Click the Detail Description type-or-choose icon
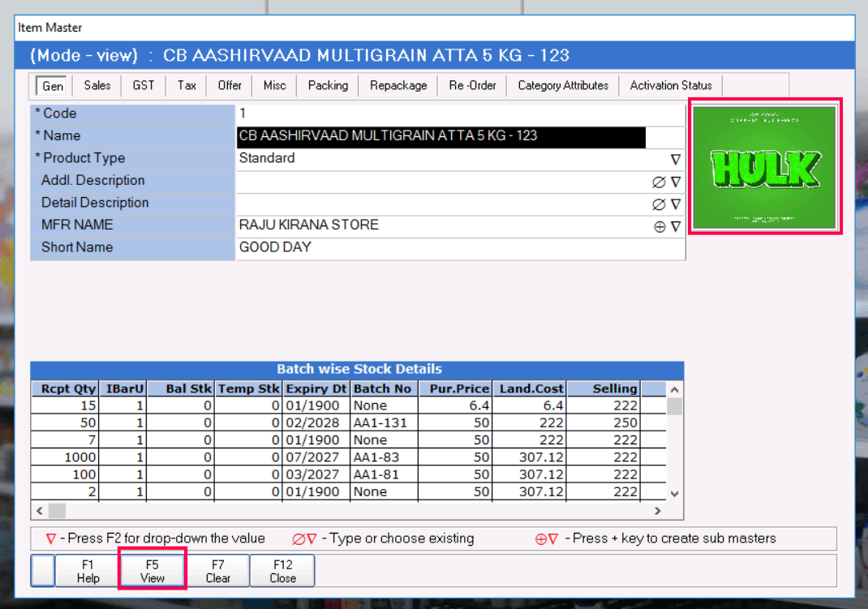Image resolution: width=868 pixels, height=609 pixels. click(659, 204)
